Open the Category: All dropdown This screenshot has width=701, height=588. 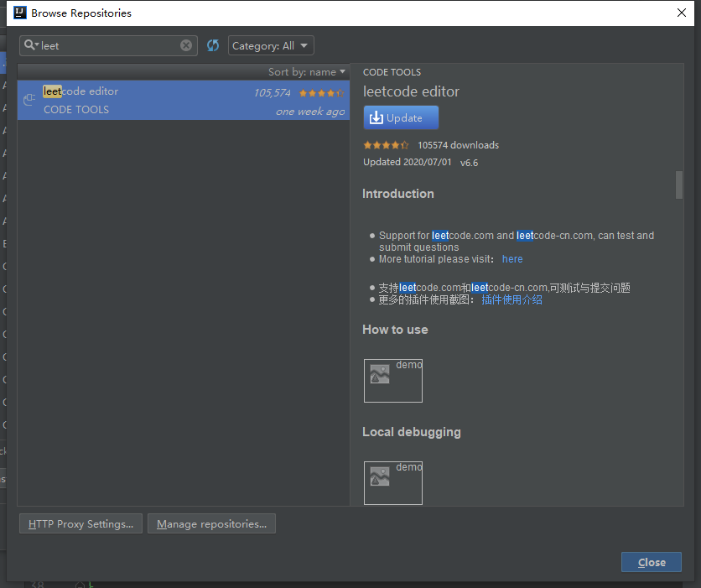[271, 45]
